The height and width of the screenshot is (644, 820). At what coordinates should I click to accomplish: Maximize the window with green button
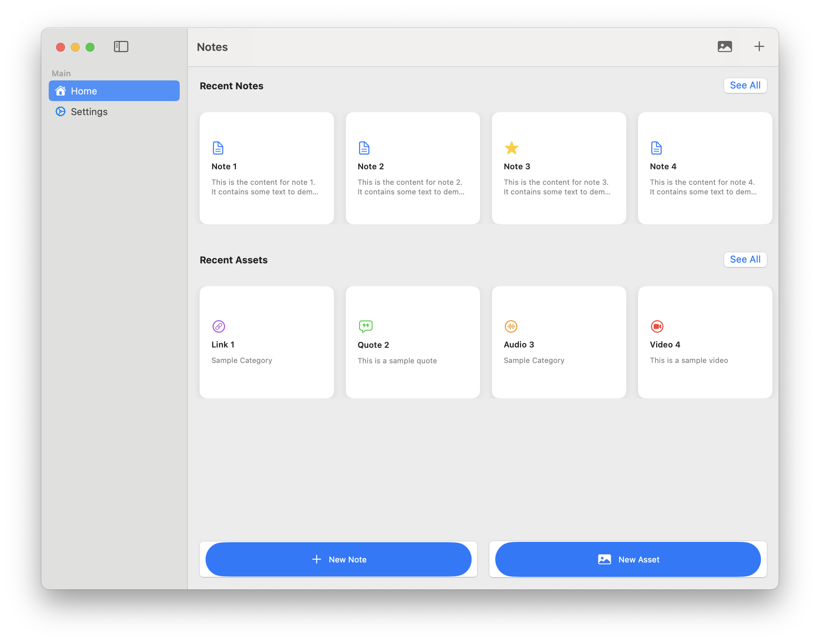90,47
